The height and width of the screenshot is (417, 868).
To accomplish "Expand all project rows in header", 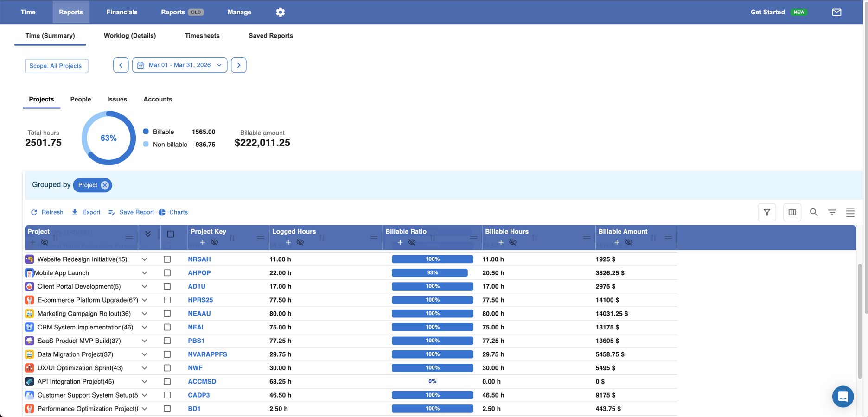I will (148, 234).
